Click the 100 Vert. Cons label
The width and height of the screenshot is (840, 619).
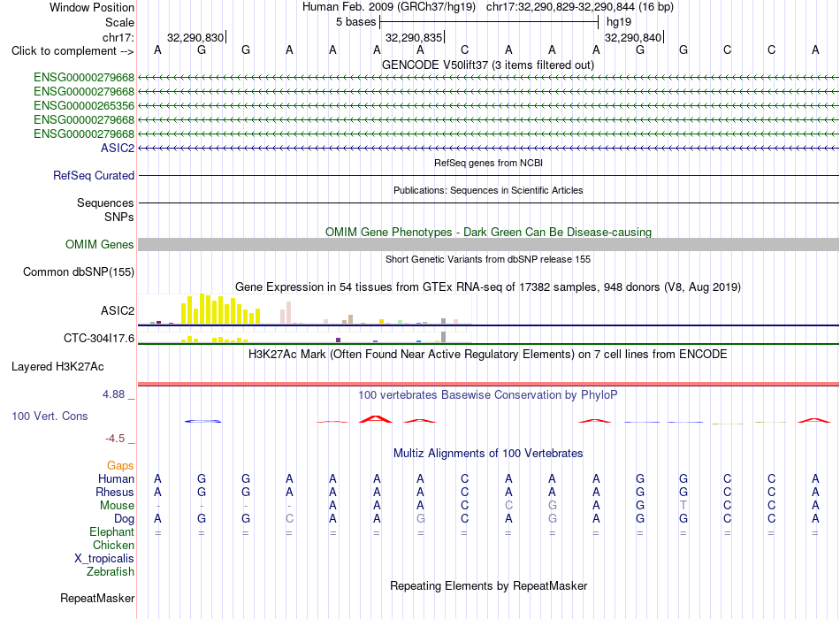coord(50,416)
